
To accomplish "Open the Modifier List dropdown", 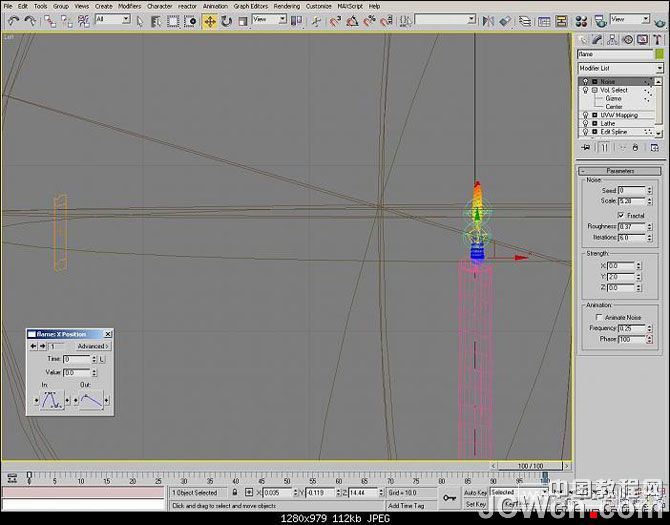I will [619, 68].
